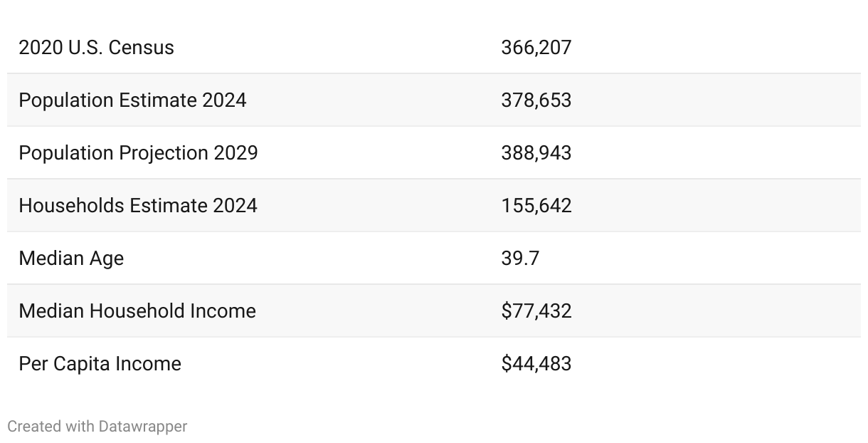
Task: Select the $77,432 income value
Action: coord(536,311)
